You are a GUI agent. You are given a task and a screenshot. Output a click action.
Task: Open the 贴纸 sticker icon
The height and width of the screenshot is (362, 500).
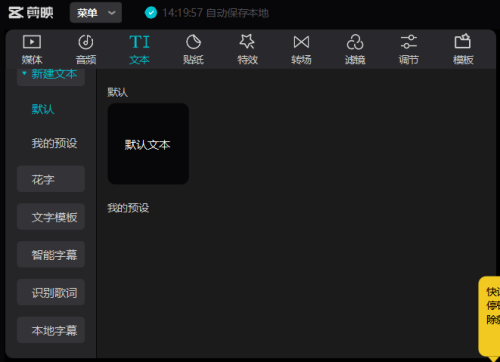click(x=193, y=42)
